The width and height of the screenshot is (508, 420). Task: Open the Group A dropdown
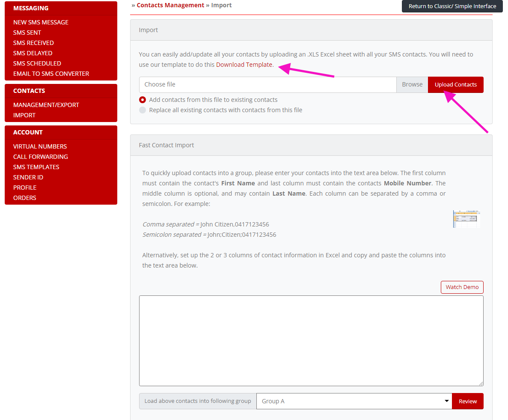[354, 401]
